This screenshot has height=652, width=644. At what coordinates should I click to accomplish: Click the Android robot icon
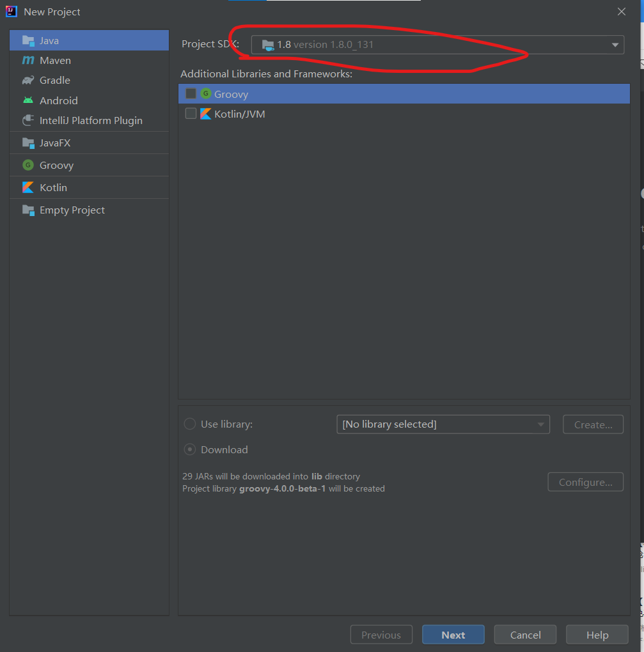pos(28,100)
